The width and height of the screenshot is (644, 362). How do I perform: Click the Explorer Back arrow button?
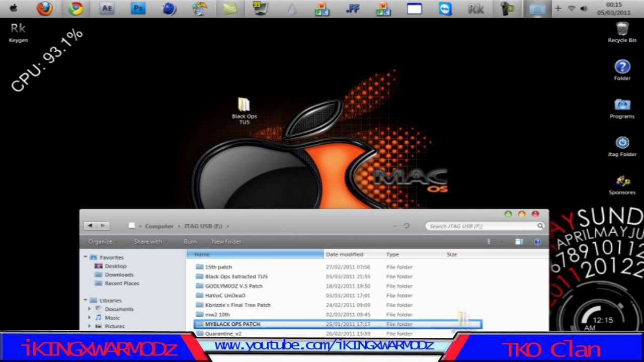90,226
